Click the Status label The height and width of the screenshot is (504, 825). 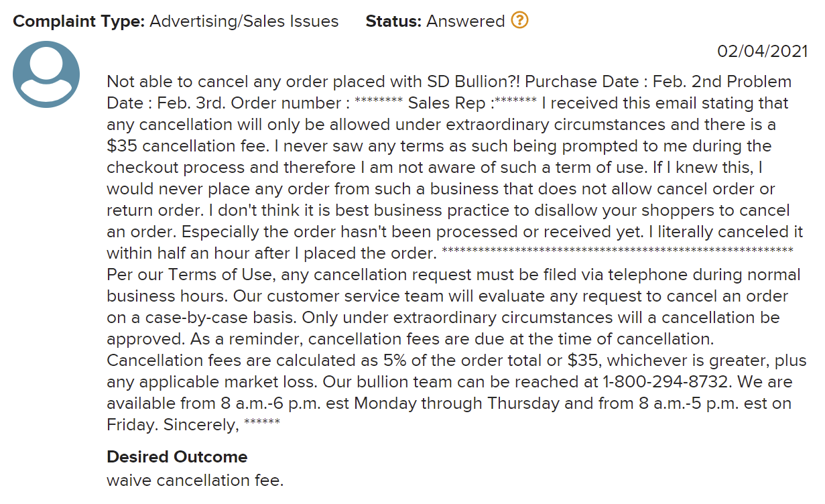[x=393, y=21]
